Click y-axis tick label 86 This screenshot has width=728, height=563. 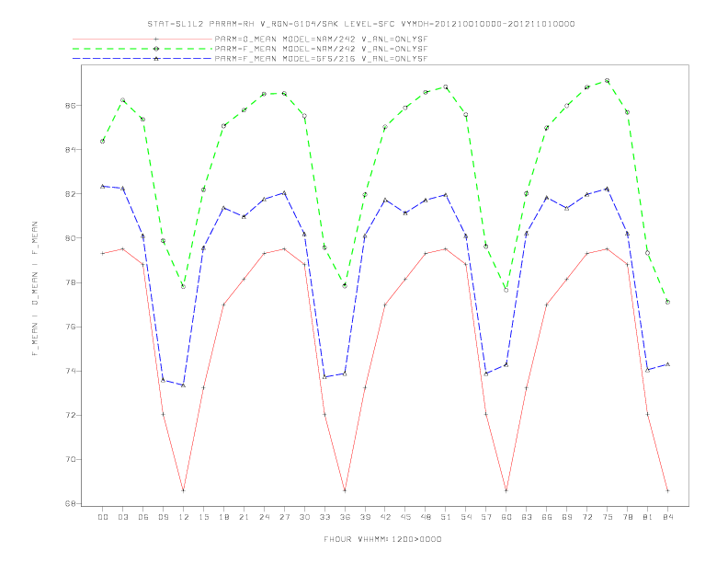point(71,106)
